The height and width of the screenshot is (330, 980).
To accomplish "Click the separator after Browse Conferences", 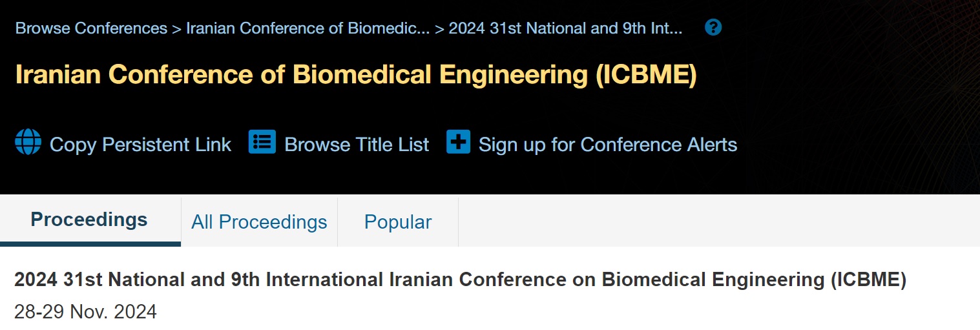I will coord(176,28).
